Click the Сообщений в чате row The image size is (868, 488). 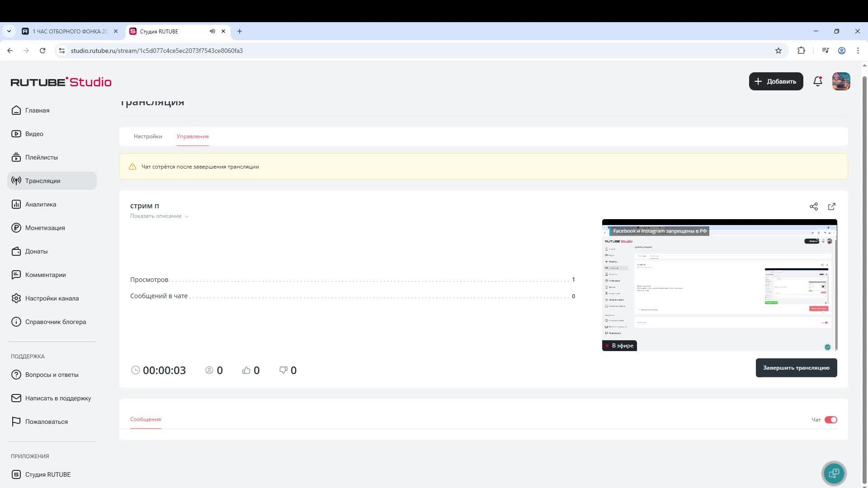(x=353, y=296)
